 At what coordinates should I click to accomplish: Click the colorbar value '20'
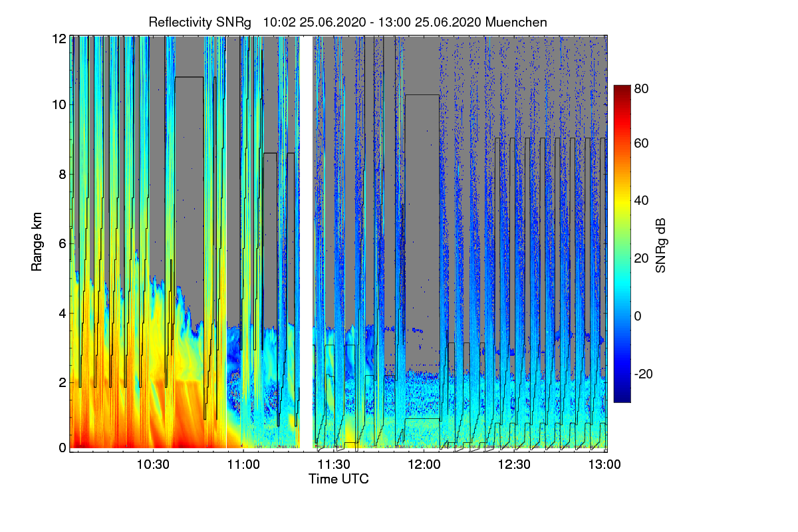point(642,259)
